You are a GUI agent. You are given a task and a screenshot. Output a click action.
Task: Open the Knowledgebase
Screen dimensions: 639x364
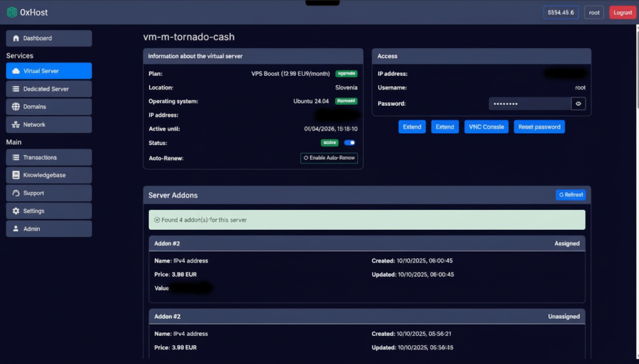[x=48, y=175]
